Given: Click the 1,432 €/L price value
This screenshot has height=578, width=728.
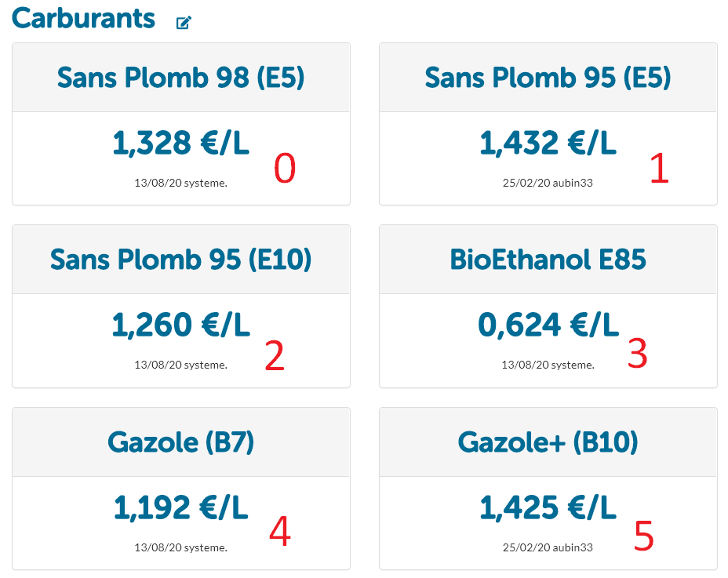Looking at the screenshot, I should click(548, 143).
